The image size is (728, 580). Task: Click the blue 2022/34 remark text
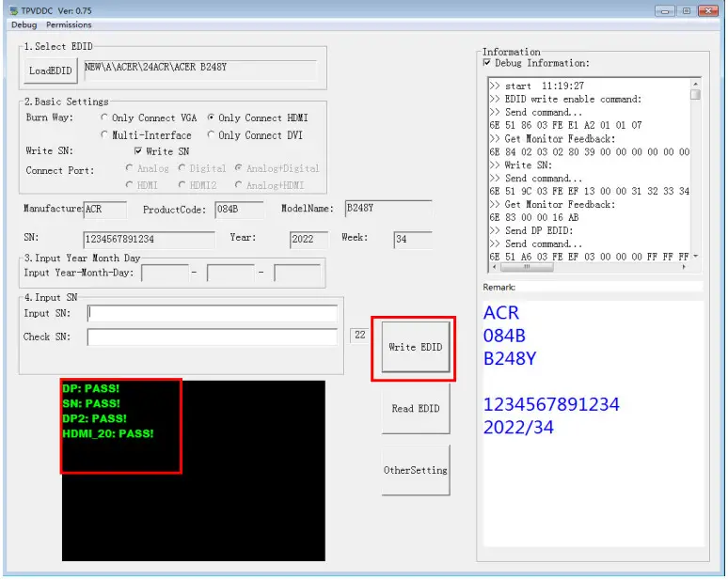click(x=518, y=428)
